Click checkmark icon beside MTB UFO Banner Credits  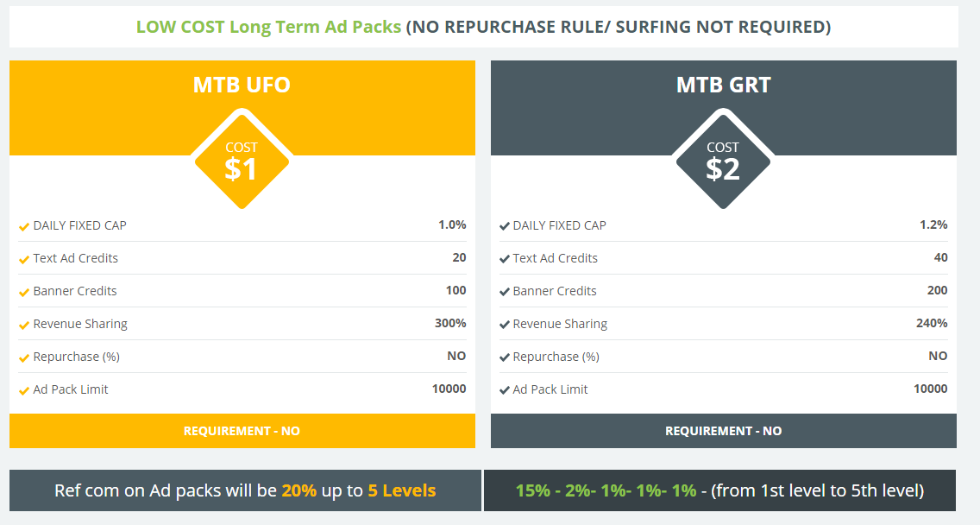(24, 292)
